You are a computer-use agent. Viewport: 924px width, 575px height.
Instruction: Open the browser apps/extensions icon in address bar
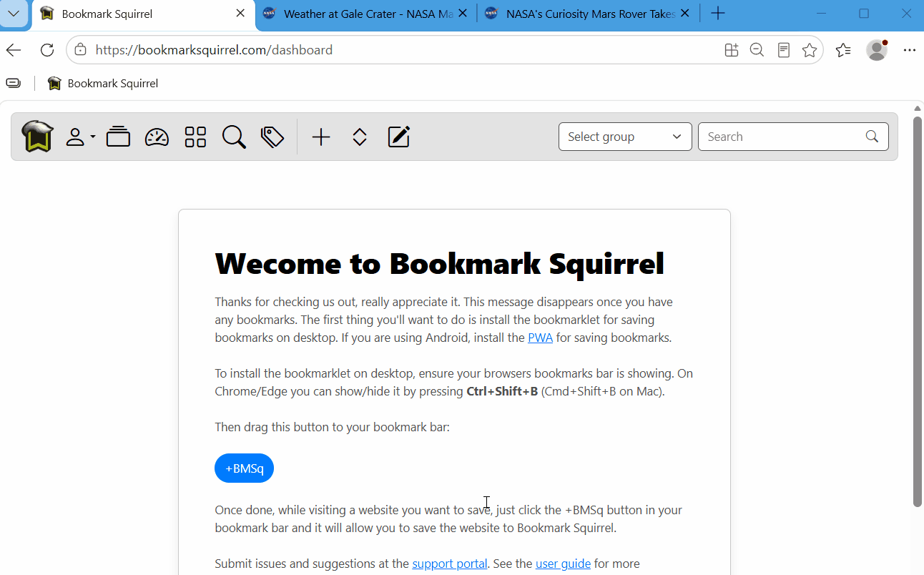tap(731, 50)
